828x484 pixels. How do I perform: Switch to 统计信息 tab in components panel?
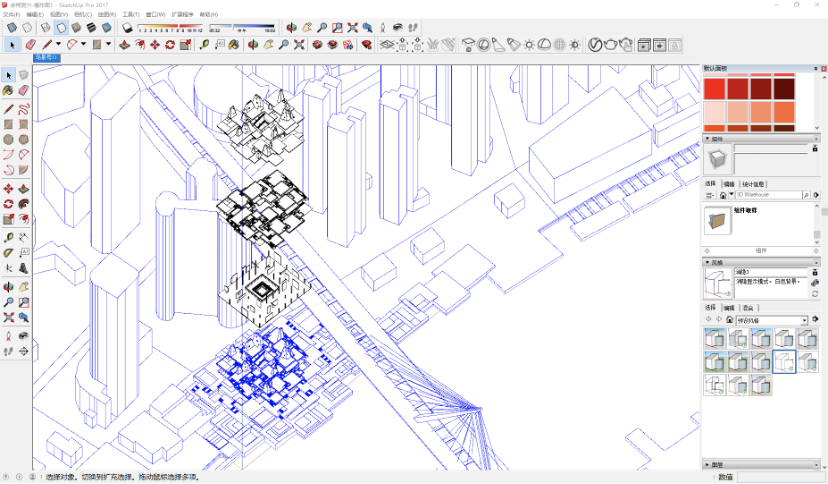(753, 184)
